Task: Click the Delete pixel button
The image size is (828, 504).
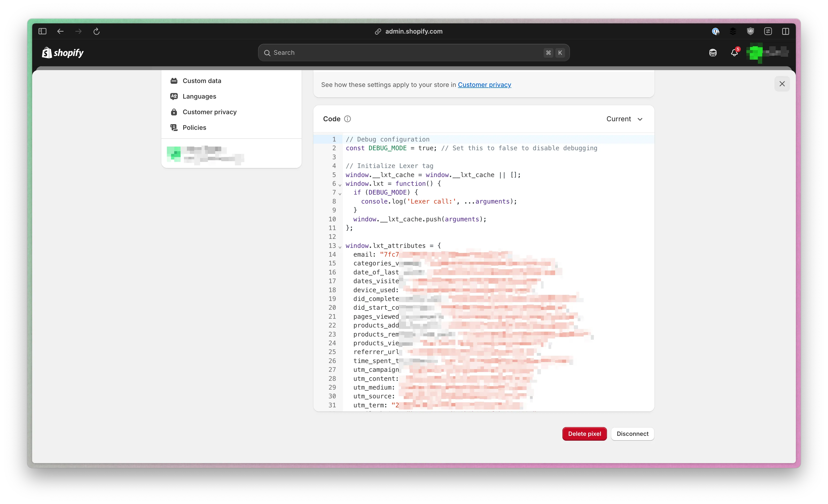Action: click(x=584, y=433)
